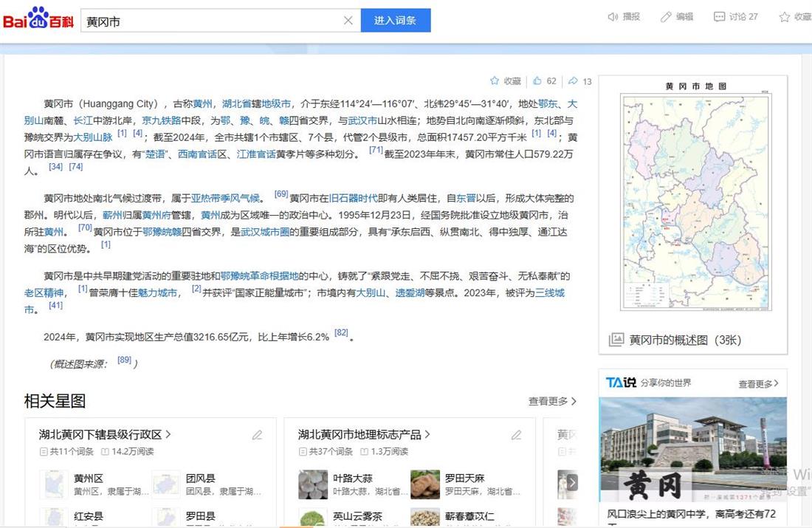Edit 湖北黄冈市地理标志产品 card with the pencil icon

pos(516,435)
